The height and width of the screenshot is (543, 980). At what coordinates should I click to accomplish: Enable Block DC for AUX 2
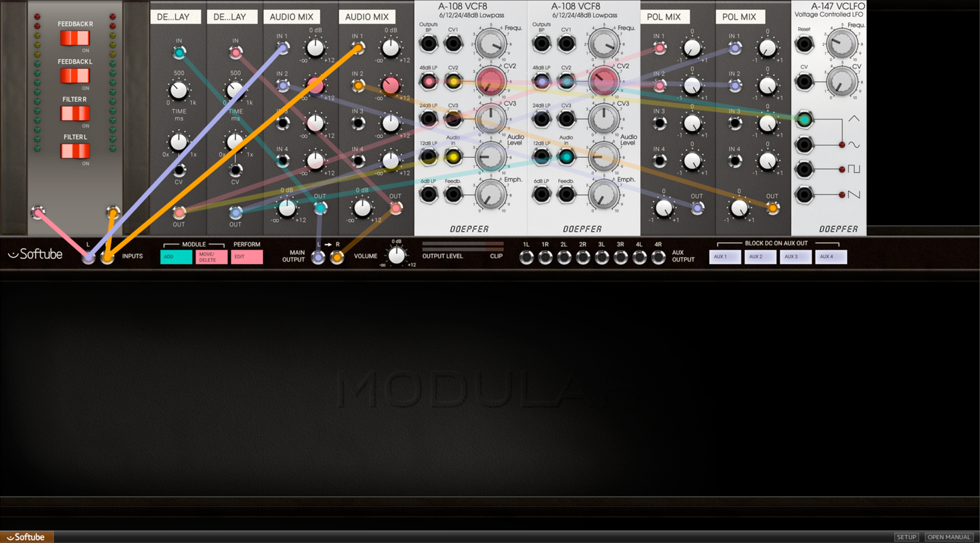pos(760,257)
